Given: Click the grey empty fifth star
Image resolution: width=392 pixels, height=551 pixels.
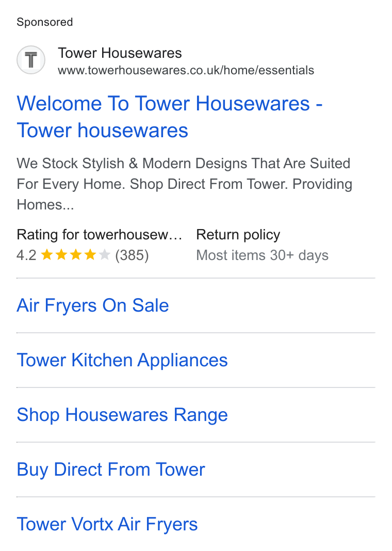Looking at the screenshot, I should [104, 254].
